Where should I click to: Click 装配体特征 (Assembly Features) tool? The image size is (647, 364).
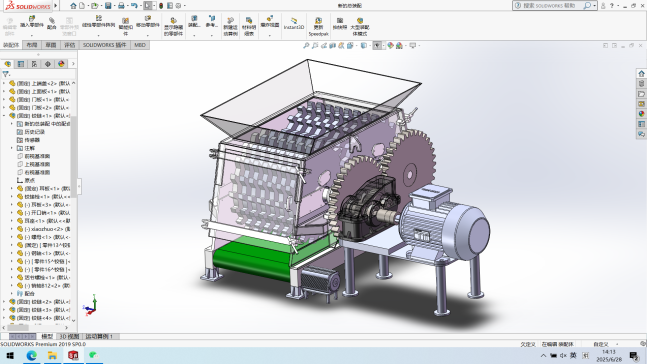[x=194, y=21]
